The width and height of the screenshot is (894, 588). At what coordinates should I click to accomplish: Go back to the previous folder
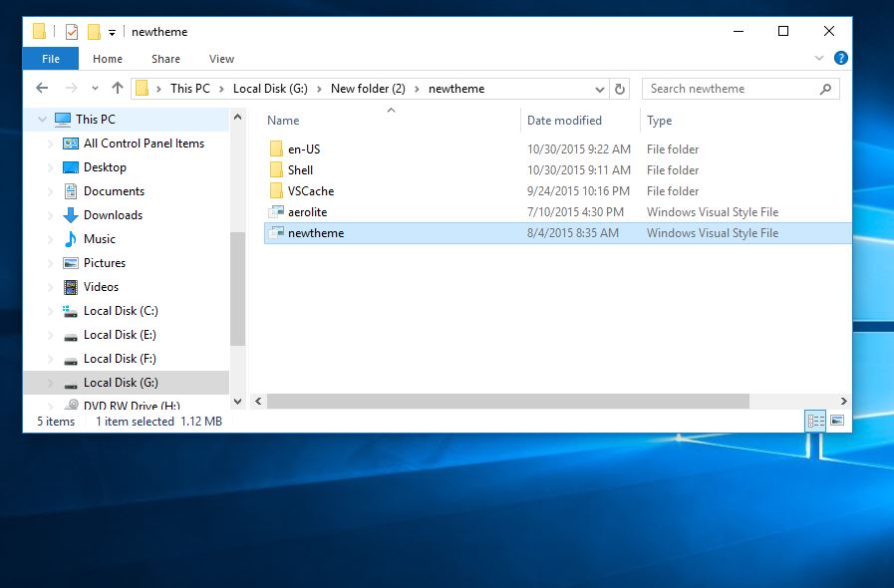[x=42, y=88]
